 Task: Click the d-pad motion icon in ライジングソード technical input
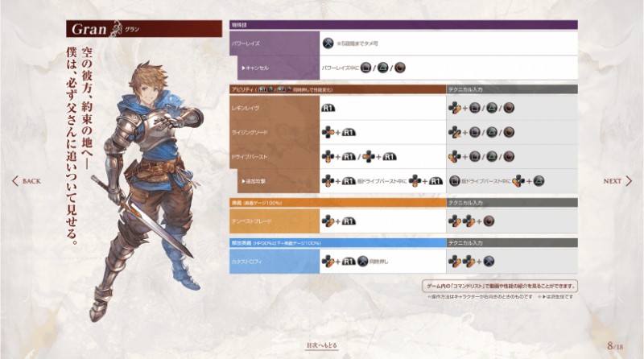tap(455, 132)
